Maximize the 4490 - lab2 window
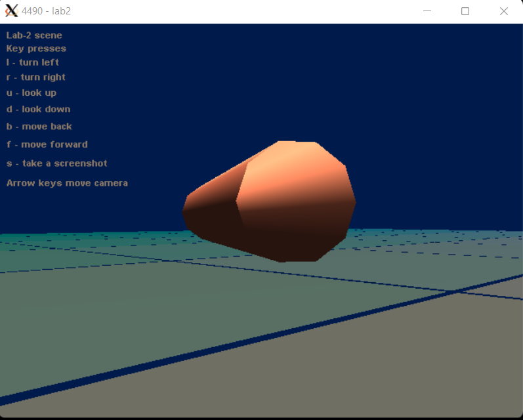This screenshot has width=523, height=420. click(x=465, y=11)
